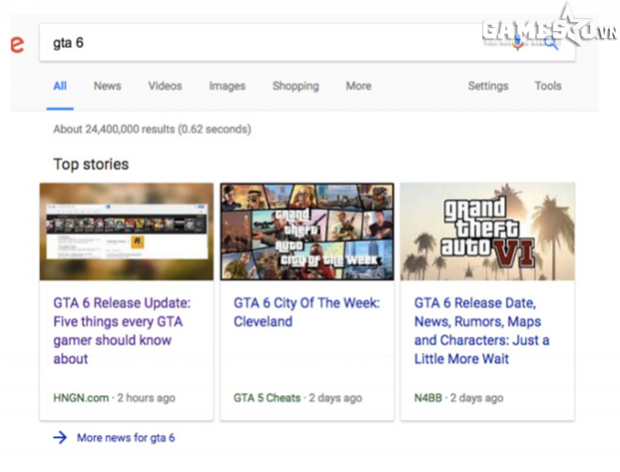Click More news for gta 6 link
The image size is (620, 472).
click(126, 437)
